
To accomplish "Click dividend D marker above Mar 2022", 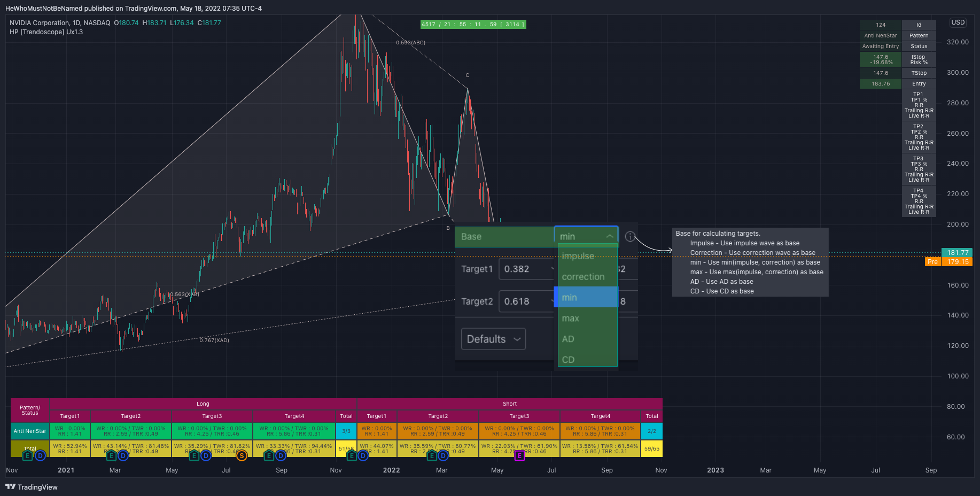I will point(444,456).
